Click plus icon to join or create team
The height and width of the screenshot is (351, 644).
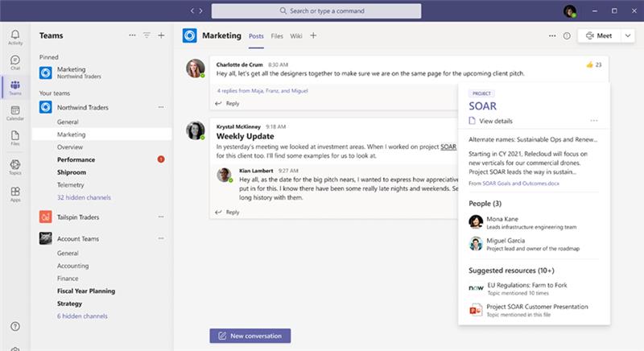click(x=161, y=35)
